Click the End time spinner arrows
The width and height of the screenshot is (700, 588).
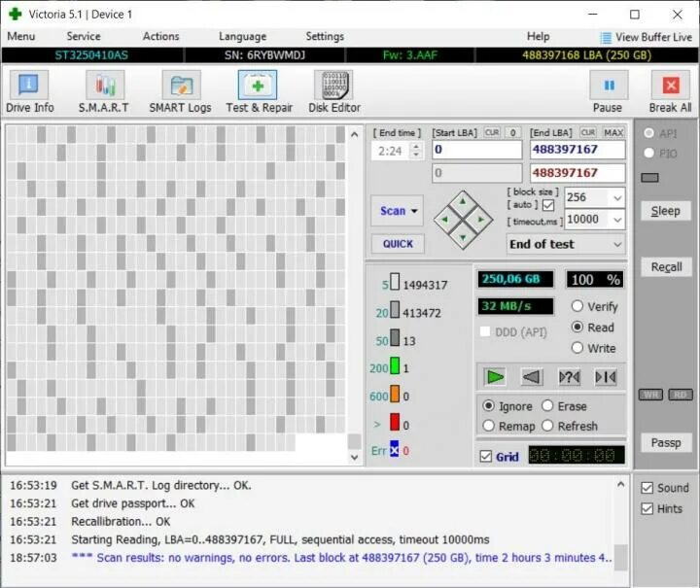pyautogui.click(x=416, y=151)
